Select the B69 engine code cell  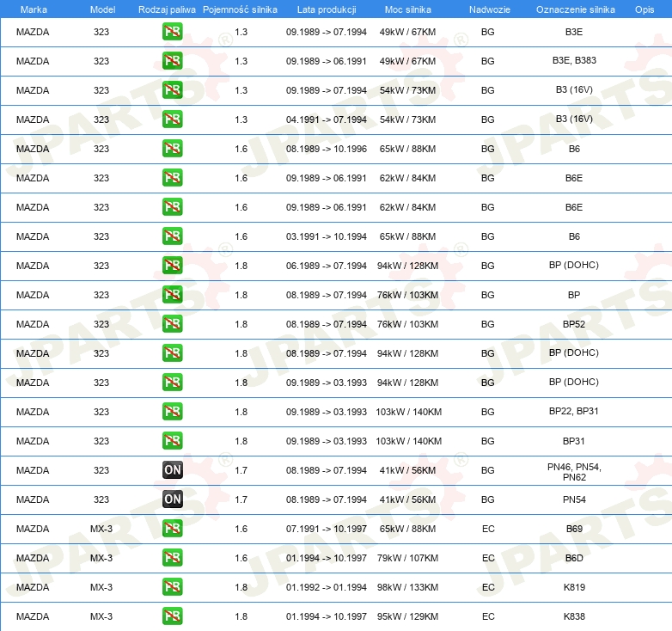coord(574,529)
